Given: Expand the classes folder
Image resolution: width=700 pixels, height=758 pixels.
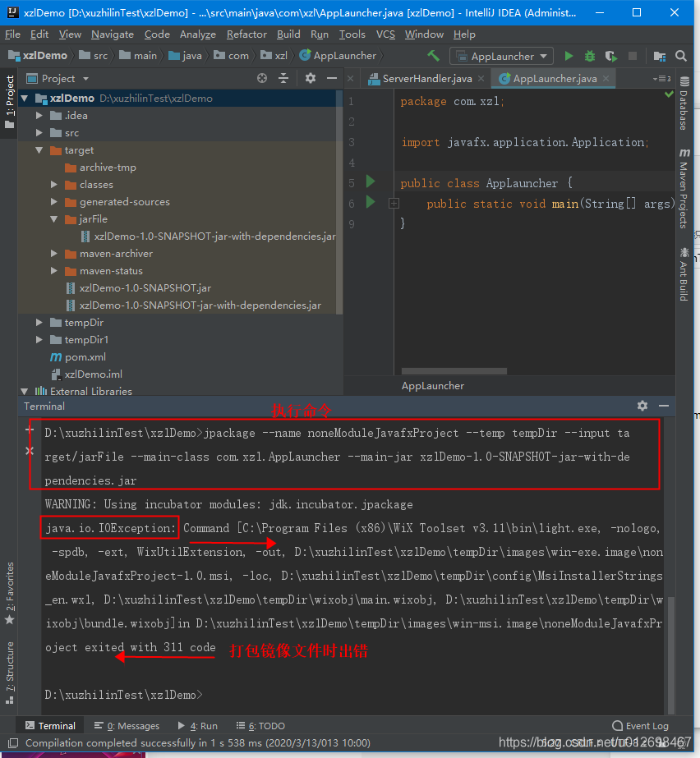Looking at the screenshot, I should [54, 185].
